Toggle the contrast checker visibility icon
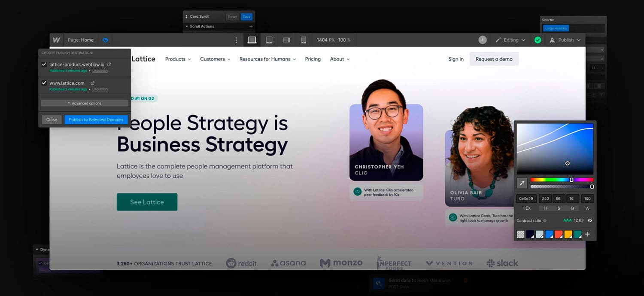644x296 pixels. point(590,220)
